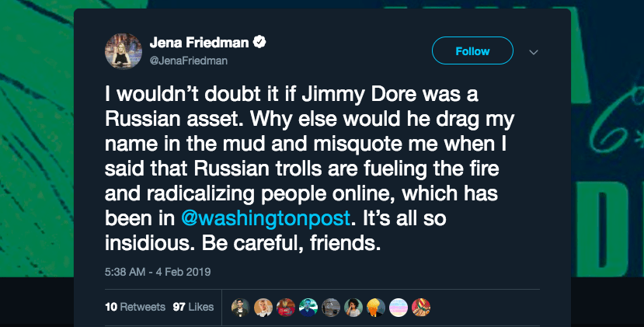Click the yellow cartoon-face liker avatar

376,307
